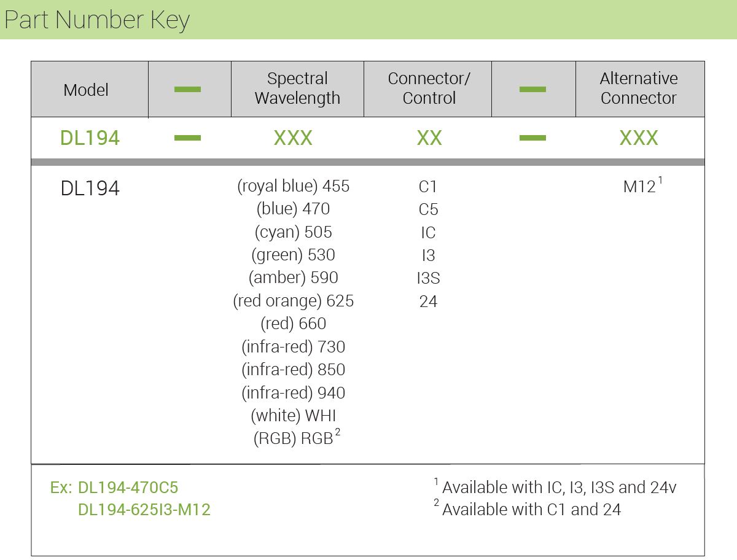Click the royal blue 455 wavelength entry
Viewport: 737px width, 560px height.
pyautogui.click(x=293, y=186)
